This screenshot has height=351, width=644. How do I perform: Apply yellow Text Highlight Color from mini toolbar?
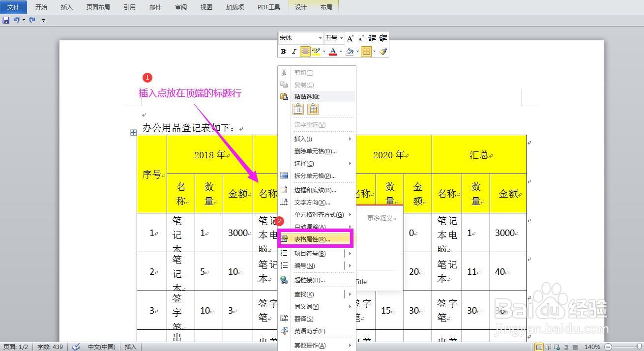(315, 51)
